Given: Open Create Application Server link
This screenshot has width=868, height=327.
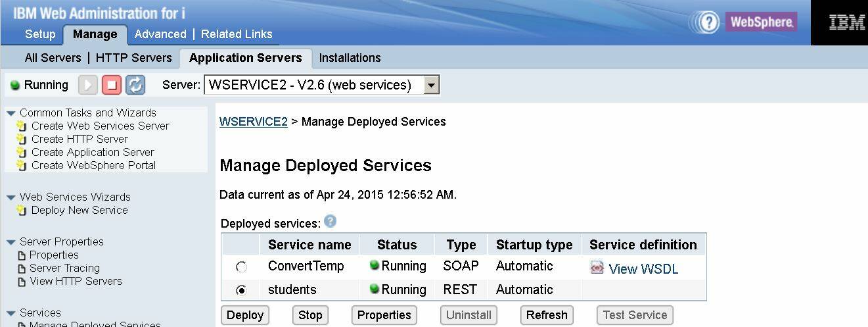Looking at the screenshot, I should click(93, 152).
